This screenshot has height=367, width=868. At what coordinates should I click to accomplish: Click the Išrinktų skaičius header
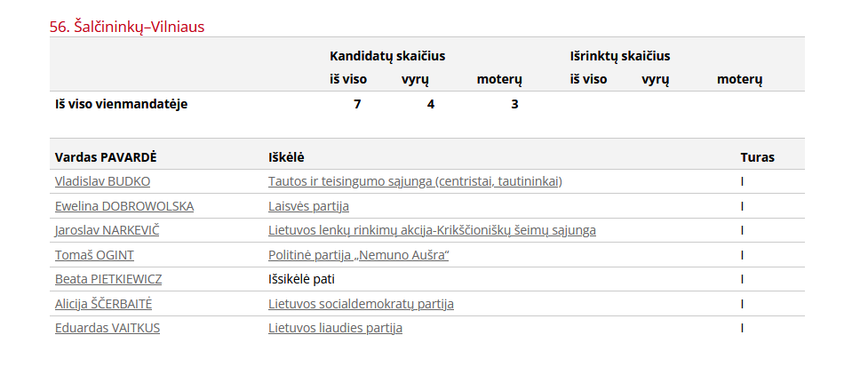(620, 56)
